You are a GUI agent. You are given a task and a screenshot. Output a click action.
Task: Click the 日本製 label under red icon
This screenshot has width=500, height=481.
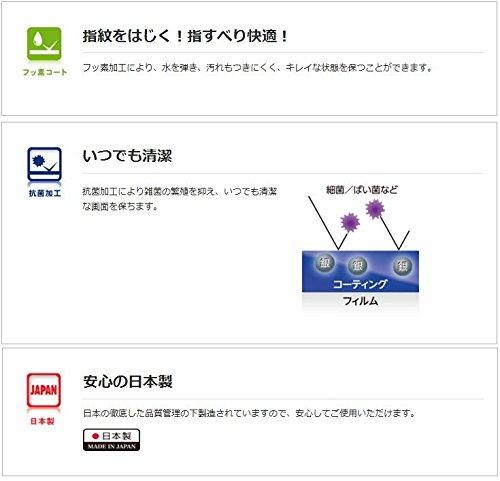pyautogui.click(x=42, y=421)
